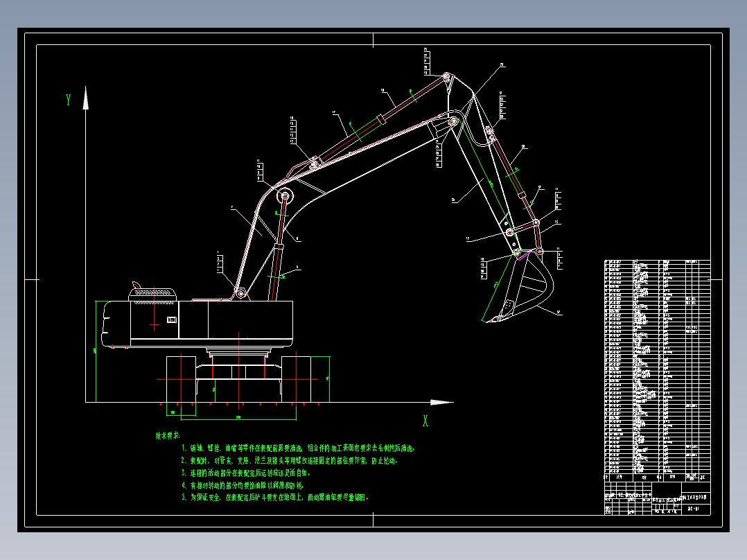Select the boom foot pivot pin
The image size is (747, 560).
pos(240,293)
